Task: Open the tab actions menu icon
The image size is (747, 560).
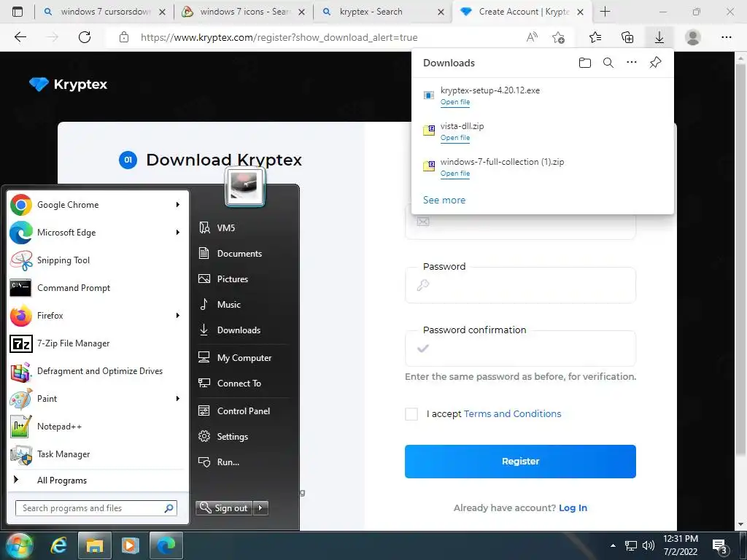Action: [18, 12]
